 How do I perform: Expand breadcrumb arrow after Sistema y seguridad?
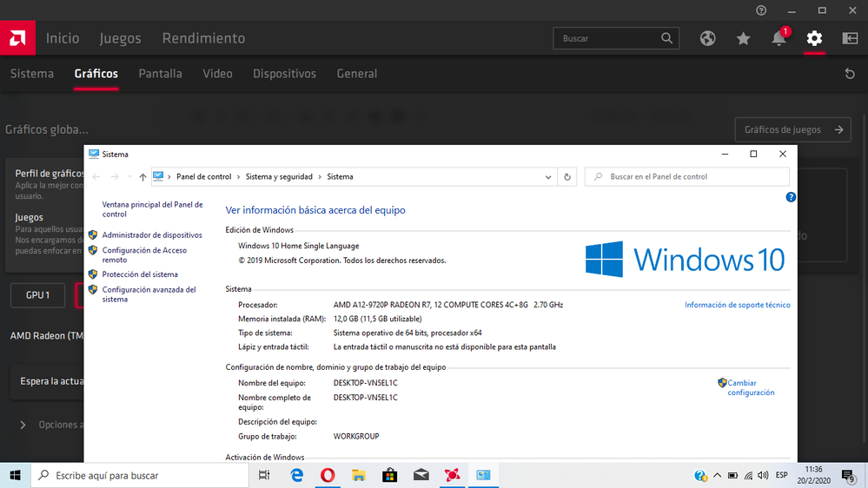tap(320, 177)
